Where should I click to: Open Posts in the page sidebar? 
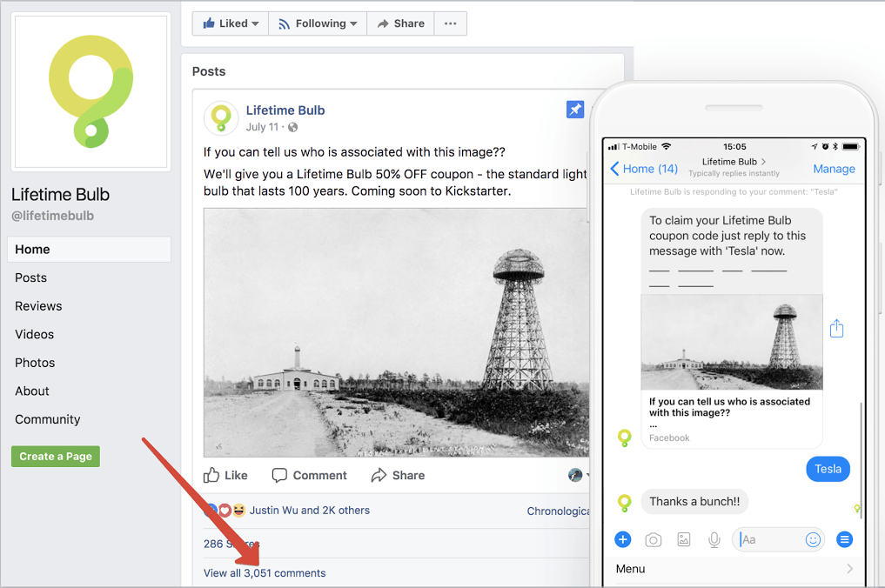(31, 277)
